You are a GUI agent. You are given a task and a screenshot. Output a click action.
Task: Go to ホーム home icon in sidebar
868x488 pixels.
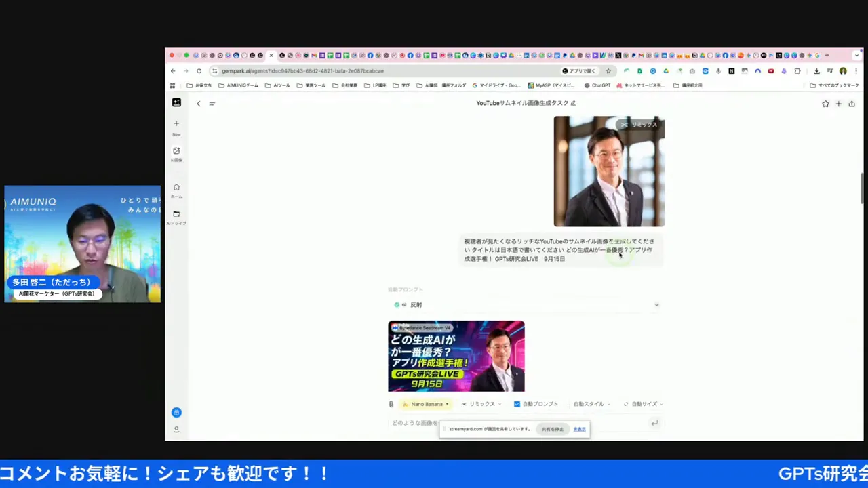(176, 188)
